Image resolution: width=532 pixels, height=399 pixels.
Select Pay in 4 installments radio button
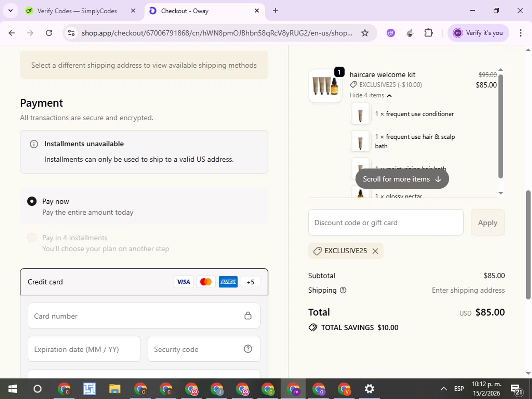(32, 238)
